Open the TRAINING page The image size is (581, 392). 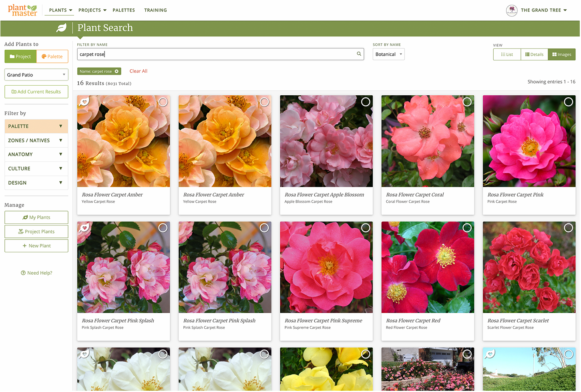pos(155,10)
